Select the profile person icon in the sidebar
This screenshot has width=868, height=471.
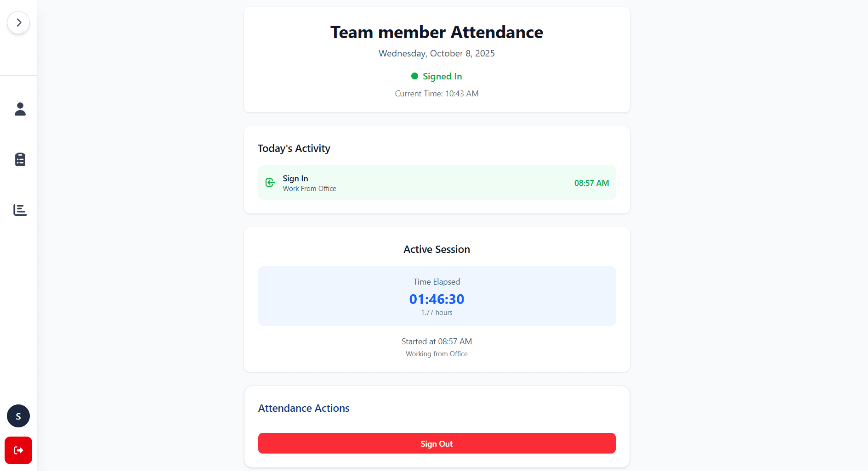point(19,109)
